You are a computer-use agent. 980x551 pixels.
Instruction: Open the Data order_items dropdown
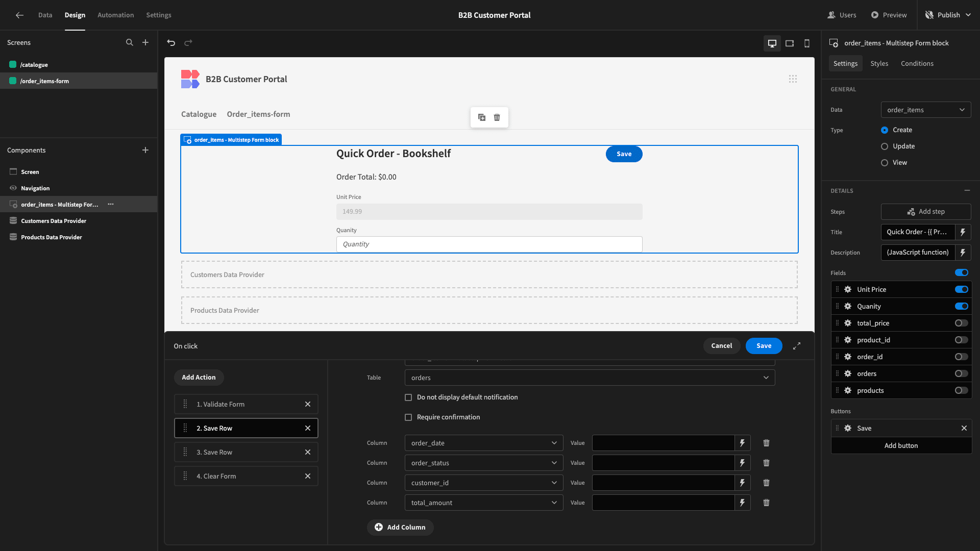pyautogui.click(x=926, y=110)
